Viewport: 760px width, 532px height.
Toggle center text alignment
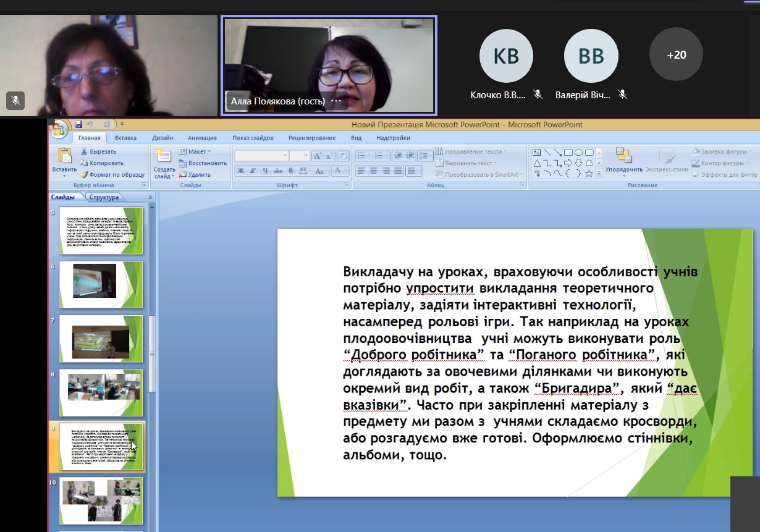tap(373, 171)
